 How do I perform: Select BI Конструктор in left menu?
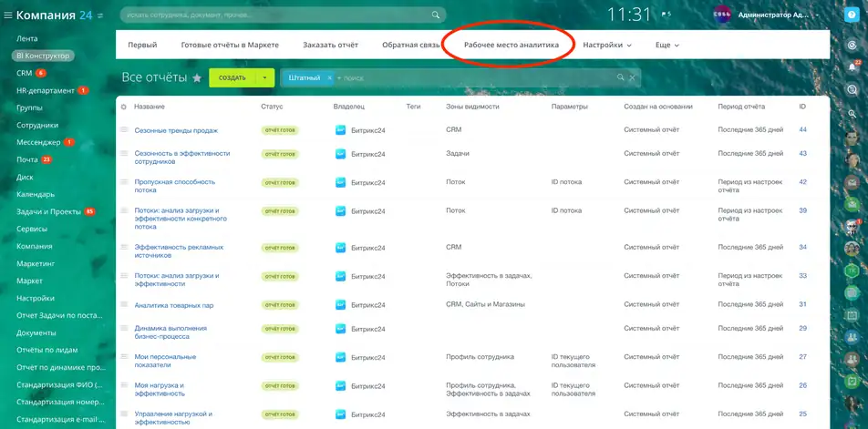[43, 56]
